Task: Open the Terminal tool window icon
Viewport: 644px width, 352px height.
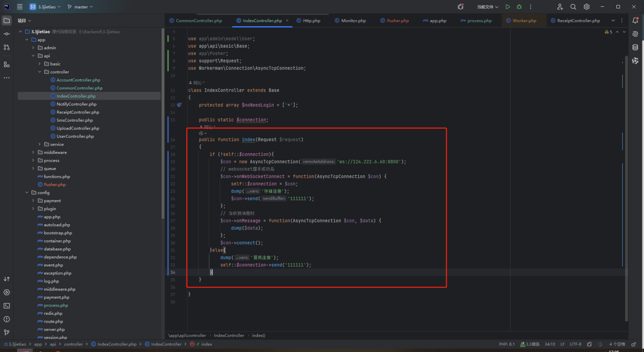Action: pyautogui.click(x=6, y=306)
